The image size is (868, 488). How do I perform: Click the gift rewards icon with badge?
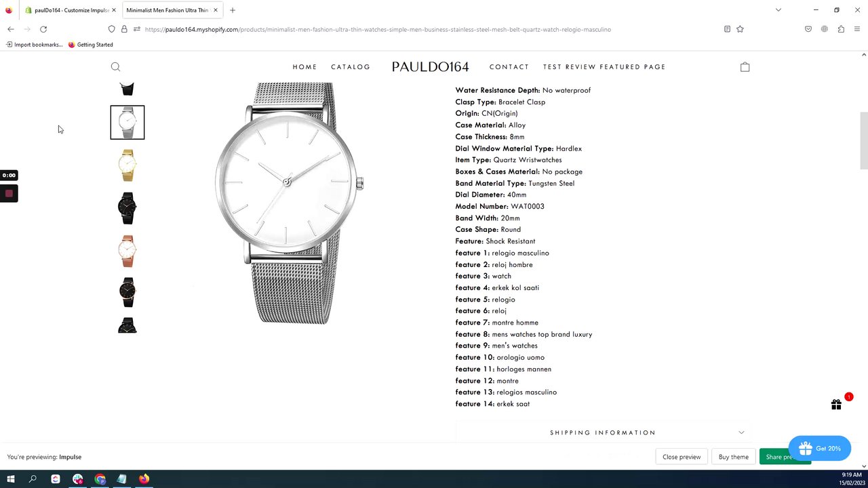click(836, 405)
